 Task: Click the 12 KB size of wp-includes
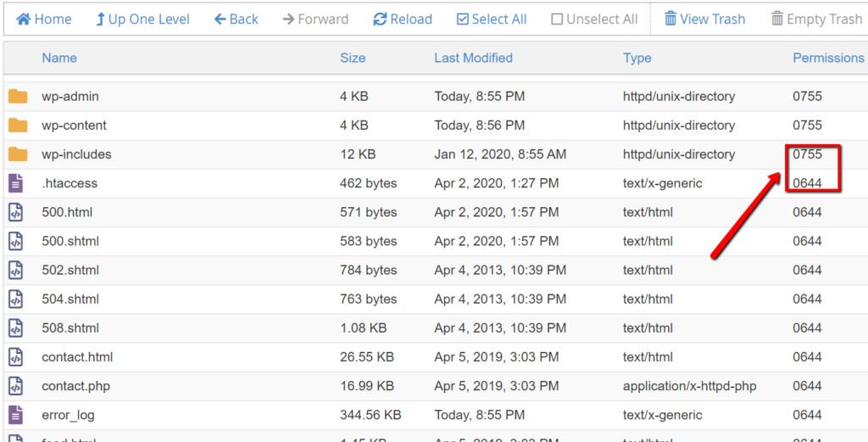(x=358, y=154)
